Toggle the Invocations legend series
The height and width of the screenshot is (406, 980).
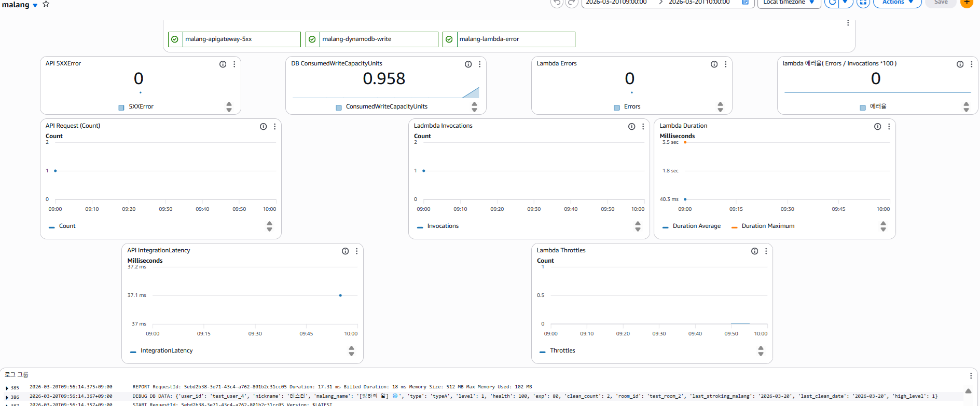coord(443,226)
